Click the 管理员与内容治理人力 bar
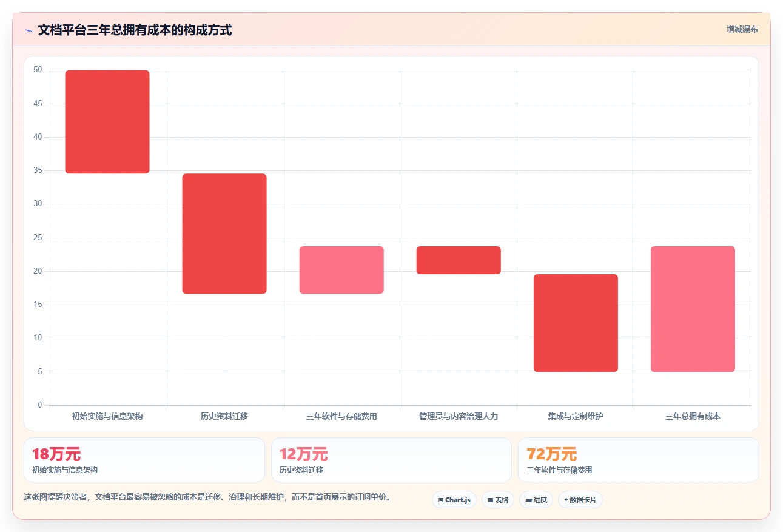This screenshot has width=783, height=532. (459, 260)
